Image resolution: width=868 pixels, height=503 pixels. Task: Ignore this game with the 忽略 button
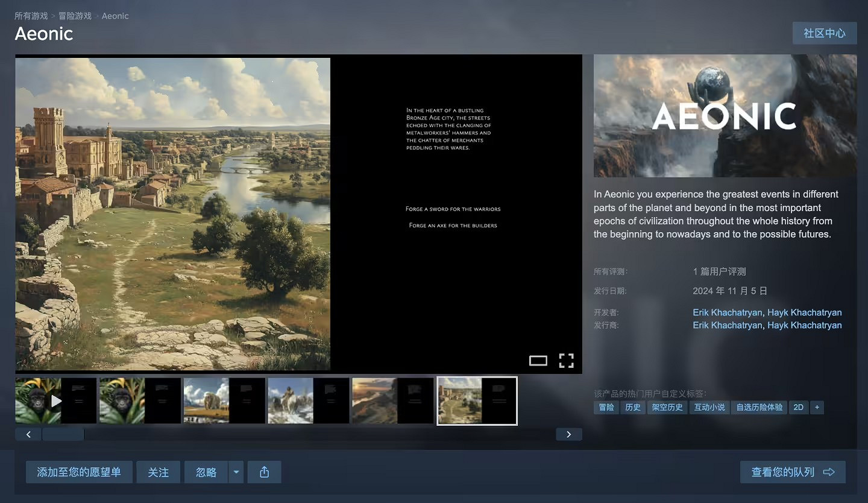point(205,472)
